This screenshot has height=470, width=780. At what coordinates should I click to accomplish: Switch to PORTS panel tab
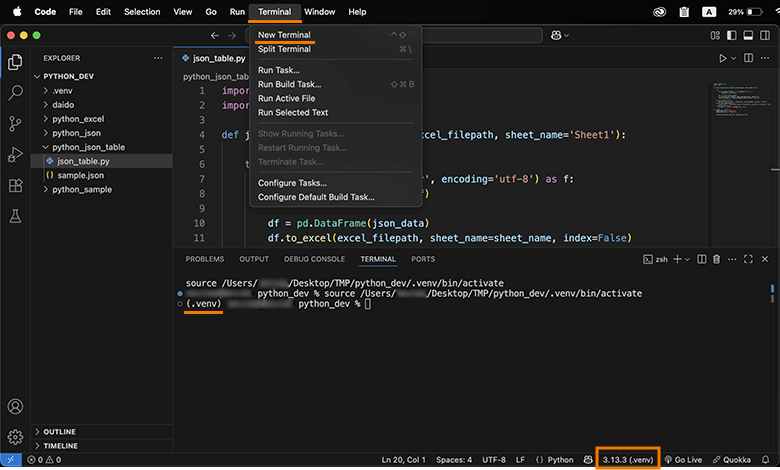pos(423,259)
